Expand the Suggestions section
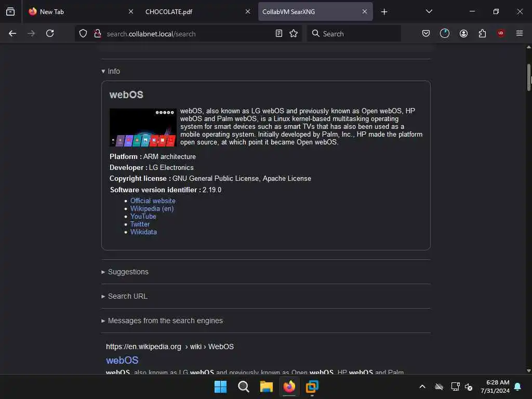 coord(125,272)
